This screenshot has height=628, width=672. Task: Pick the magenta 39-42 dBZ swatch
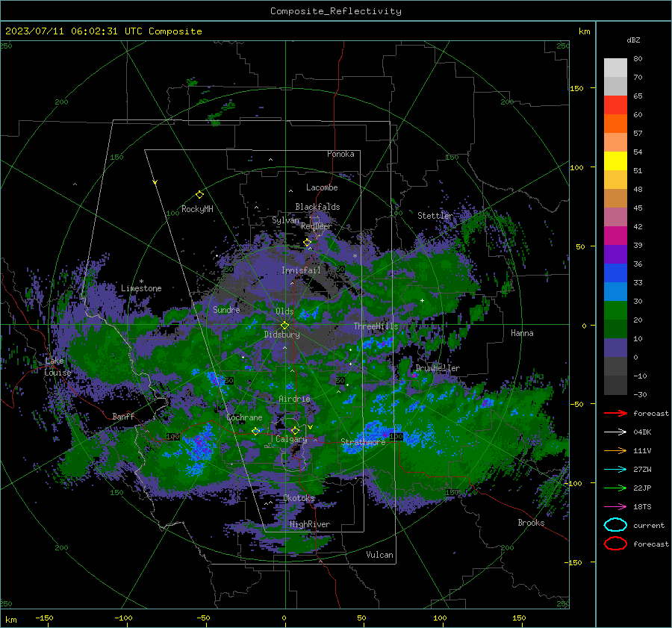pos(615,236)
